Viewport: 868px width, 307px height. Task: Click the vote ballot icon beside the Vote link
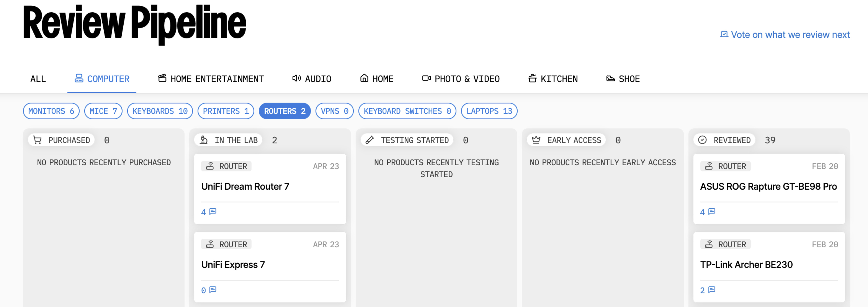(x=724, y=34)
